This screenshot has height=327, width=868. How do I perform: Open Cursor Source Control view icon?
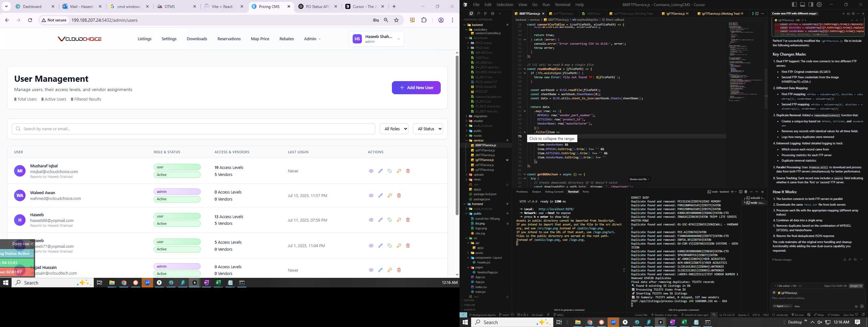485,13
